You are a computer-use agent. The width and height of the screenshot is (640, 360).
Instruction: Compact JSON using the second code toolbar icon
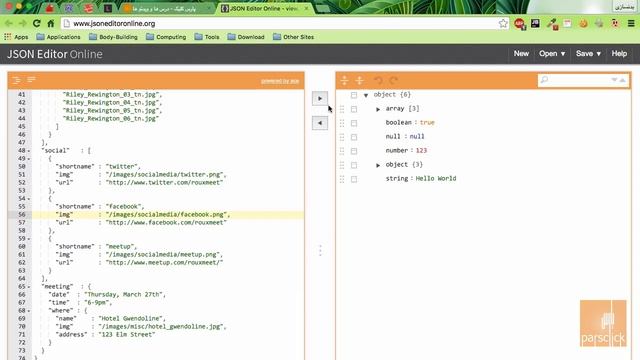31,80
